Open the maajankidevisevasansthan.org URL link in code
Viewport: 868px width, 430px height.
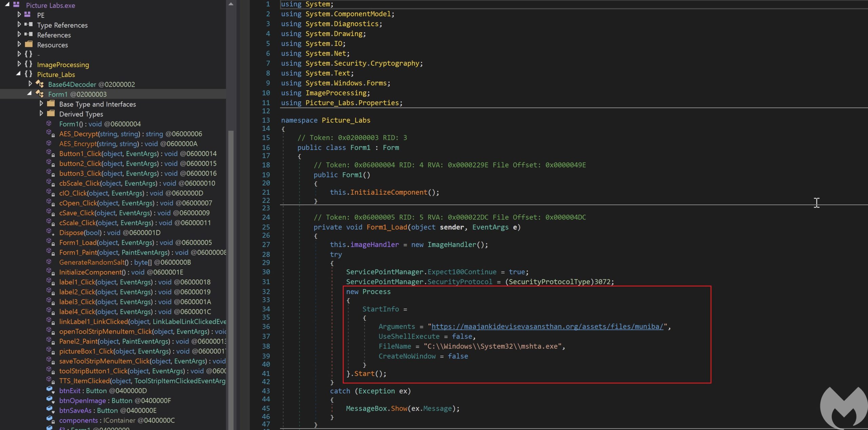click(x=547, y=326)
